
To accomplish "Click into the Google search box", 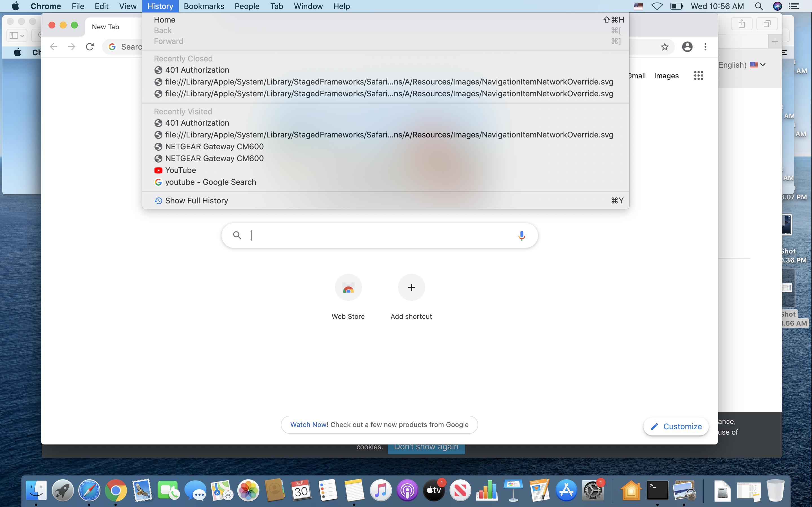I will (379, 235).
